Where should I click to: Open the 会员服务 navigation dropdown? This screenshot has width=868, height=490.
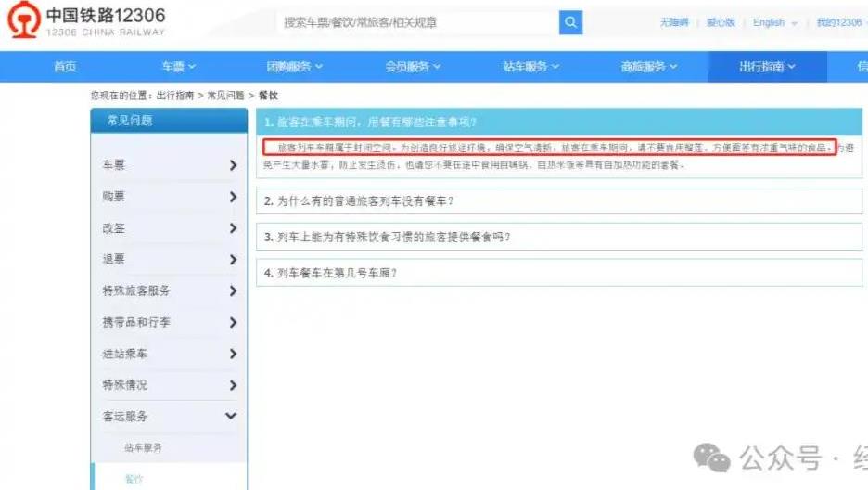[413, 67]
